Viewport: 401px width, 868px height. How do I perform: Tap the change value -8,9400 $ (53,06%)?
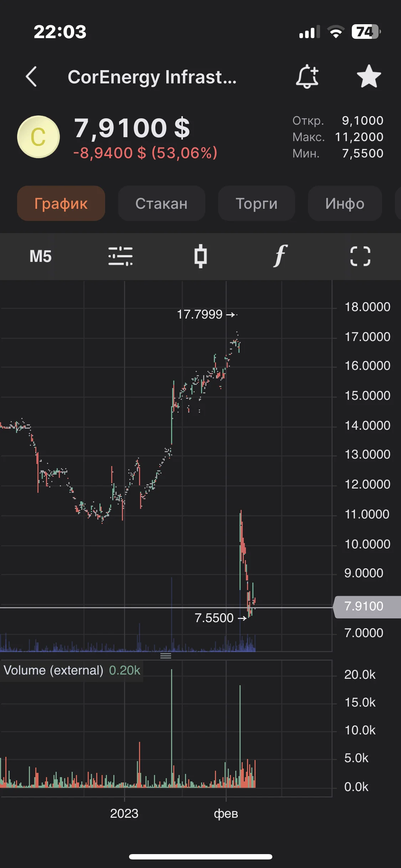(145, 153)
